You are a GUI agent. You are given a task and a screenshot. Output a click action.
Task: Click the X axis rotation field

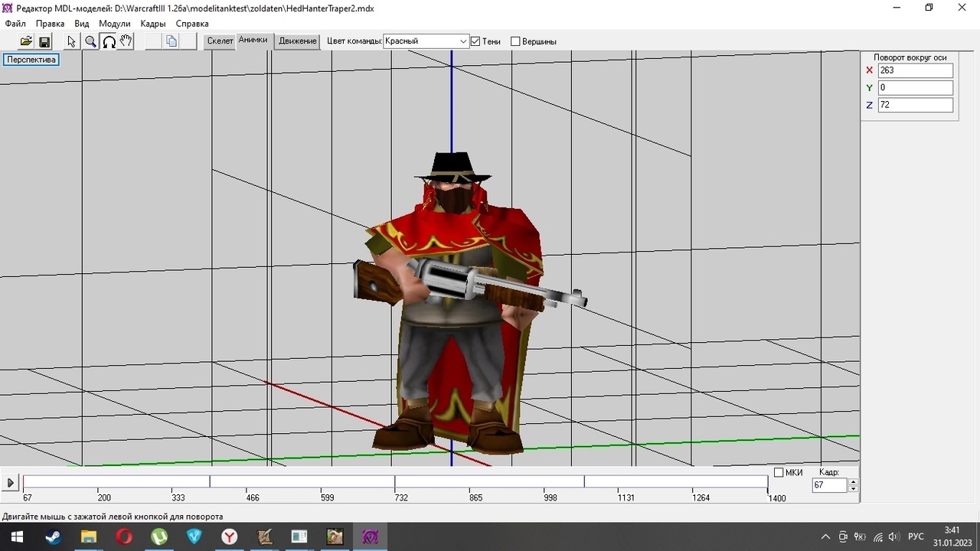click(916, 70)
